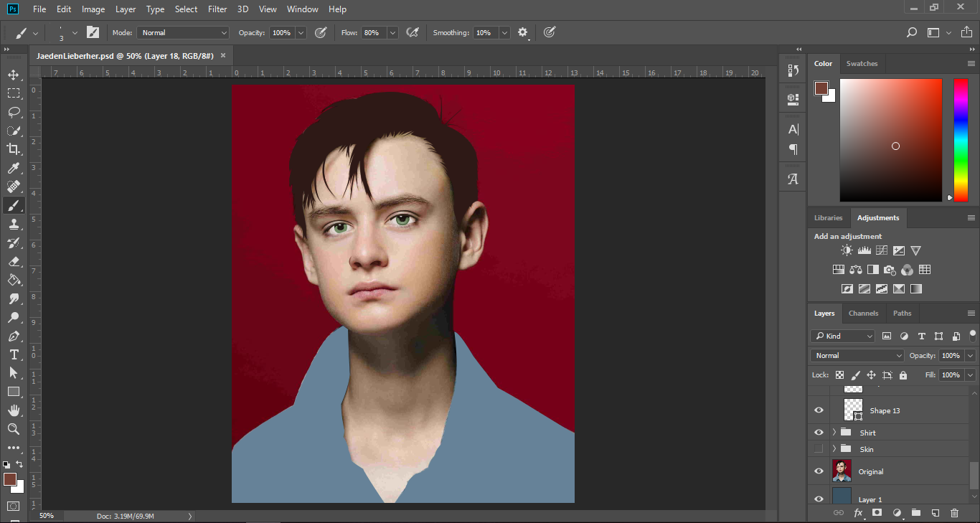Select the Crop tool

pyautogui.click(x=14, y=149)
